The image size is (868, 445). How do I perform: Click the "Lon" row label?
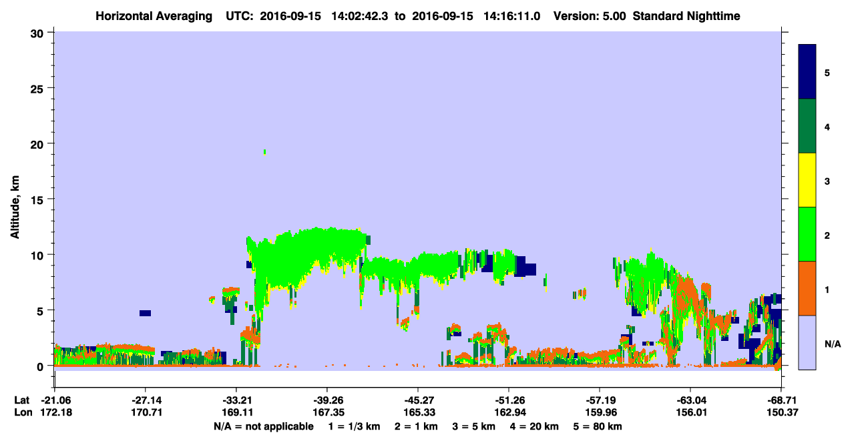(22, 413)
